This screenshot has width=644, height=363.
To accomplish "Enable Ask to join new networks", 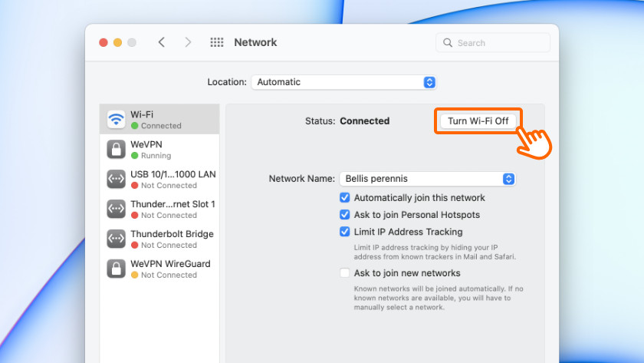I will (345, 273).
